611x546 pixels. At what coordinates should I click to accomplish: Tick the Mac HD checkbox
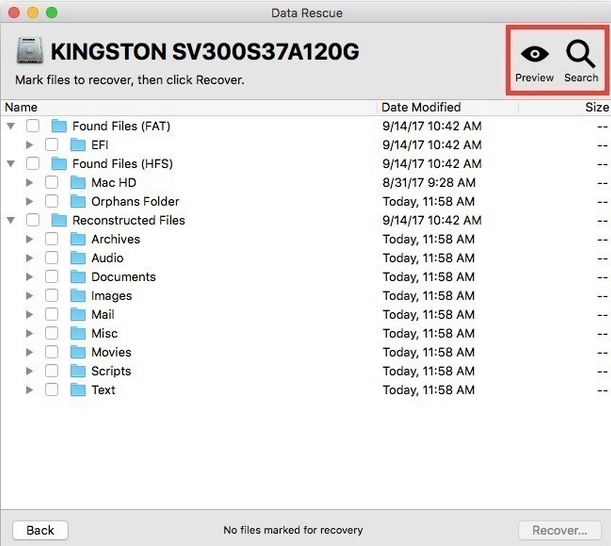click(x=51, y=182)
